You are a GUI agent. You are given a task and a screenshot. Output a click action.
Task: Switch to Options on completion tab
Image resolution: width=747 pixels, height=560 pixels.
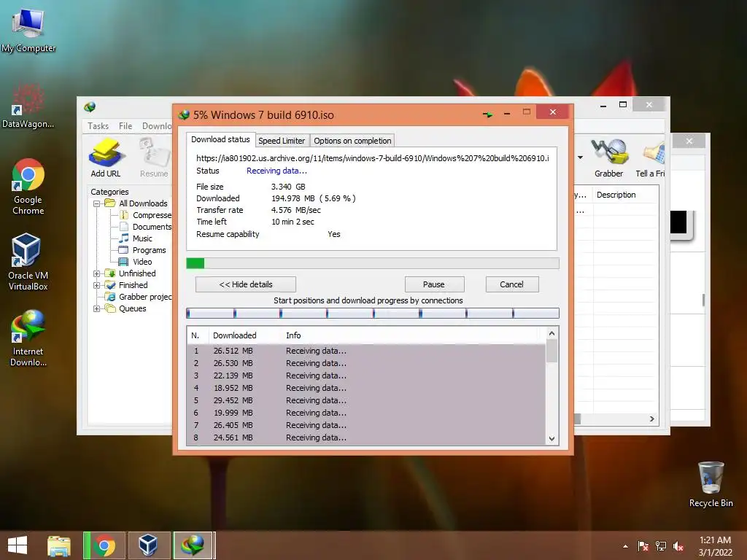coord(352,141)
